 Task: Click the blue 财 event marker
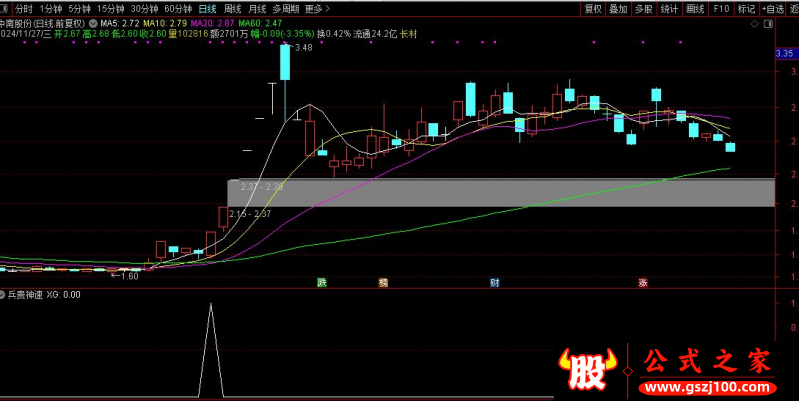pyautogui.click(x=494, y=282)
